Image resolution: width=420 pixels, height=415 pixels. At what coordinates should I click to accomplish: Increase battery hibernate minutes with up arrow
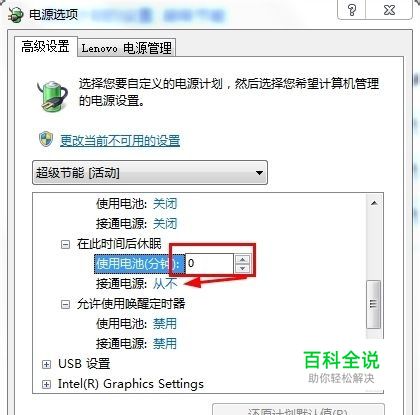click(243, 259)
